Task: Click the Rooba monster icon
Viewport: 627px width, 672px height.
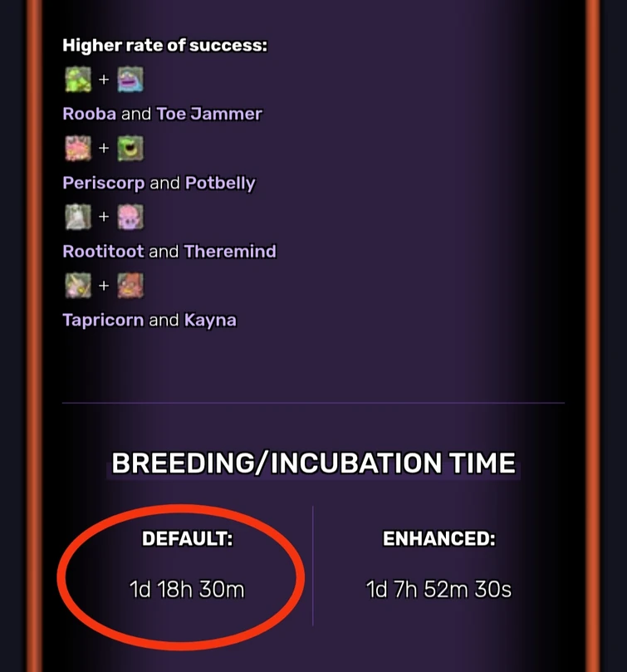Action: 76,80
